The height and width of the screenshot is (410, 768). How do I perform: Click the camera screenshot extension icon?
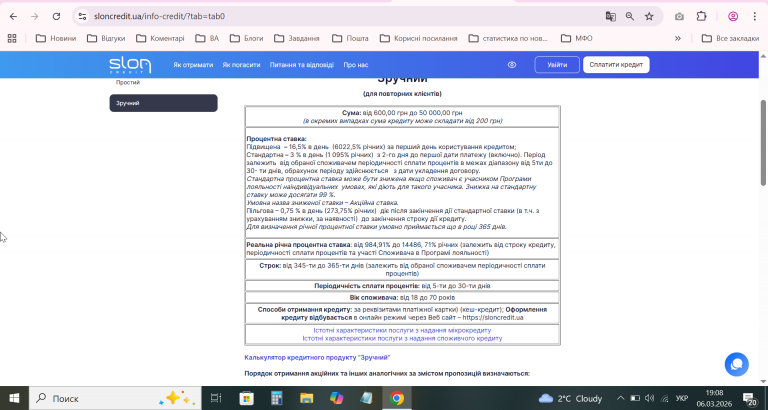[679, 16]
